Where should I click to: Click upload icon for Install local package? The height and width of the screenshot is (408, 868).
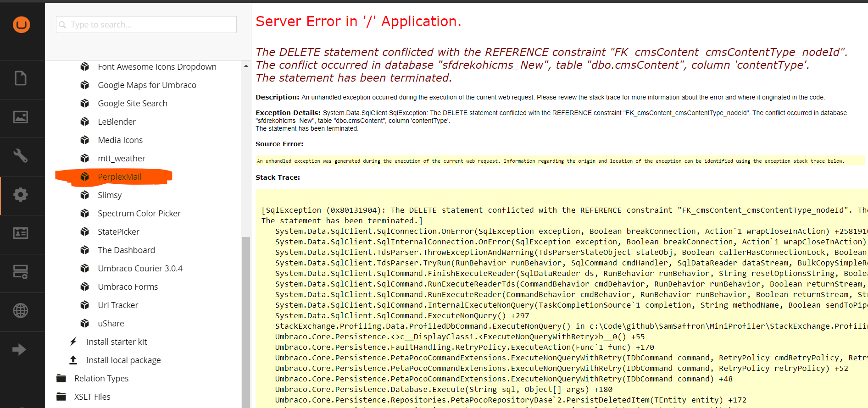tap(73, 360)
